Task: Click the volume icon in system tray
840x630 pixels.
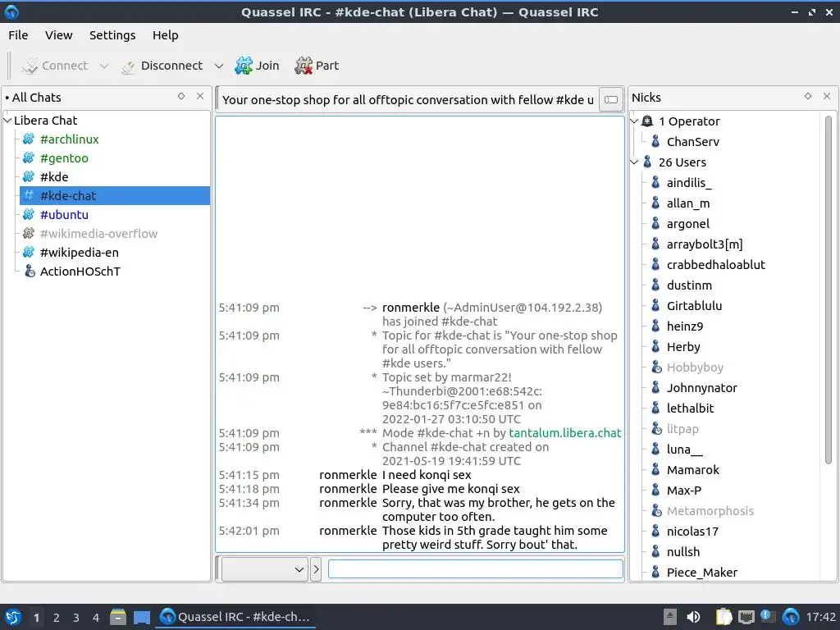Action: pyautogui.click(x=693, y=617)
